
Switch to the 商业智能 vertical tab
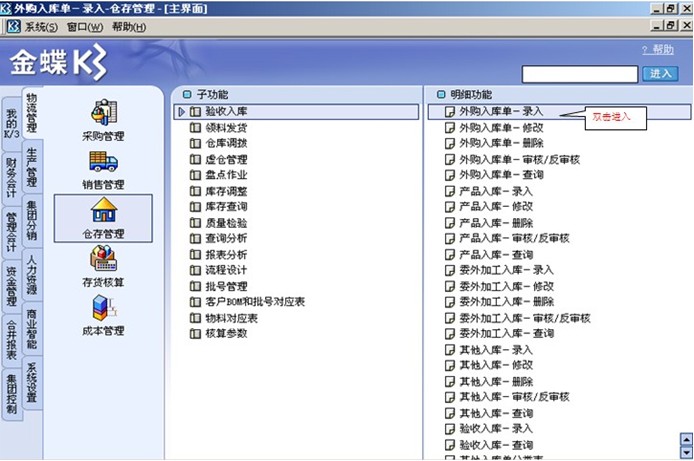click(x=32, y=329)
